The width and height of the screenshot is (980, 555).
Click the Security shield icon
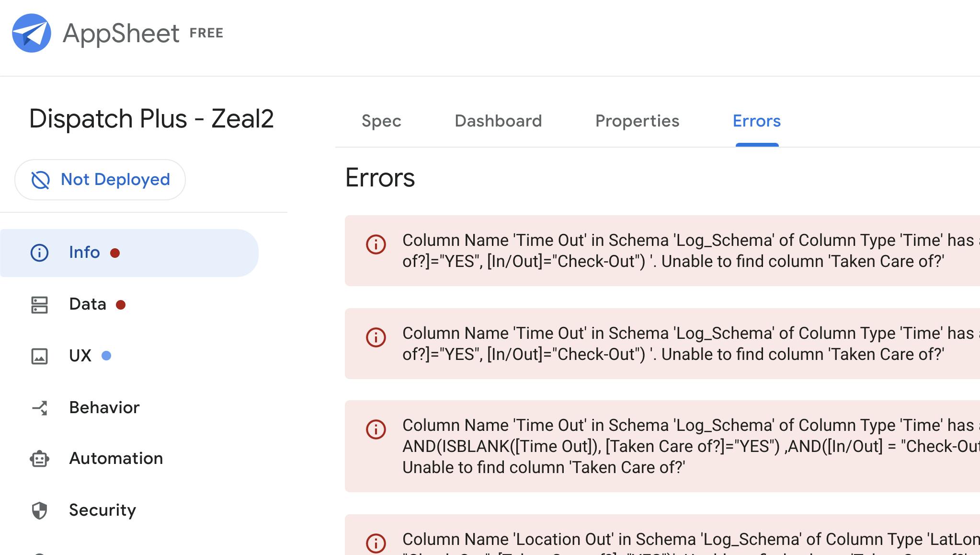coord(39,510)
